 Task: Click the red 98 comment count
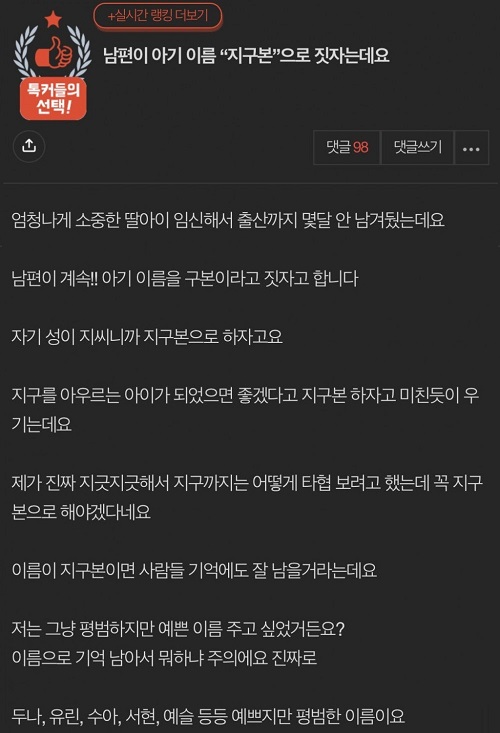pos(361,148)
